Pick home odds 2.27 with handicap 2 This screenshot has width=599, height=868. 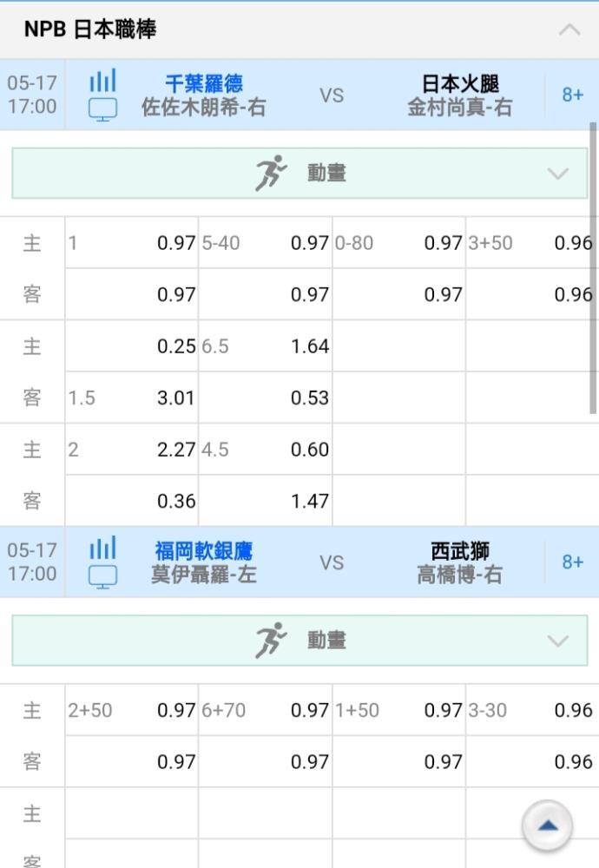(176, 450)
